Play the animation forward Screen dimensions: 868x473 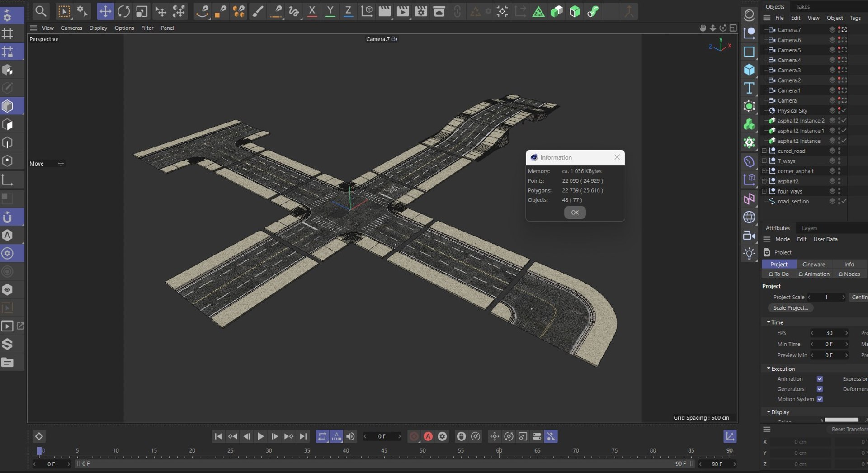click(x=260, y=436)
